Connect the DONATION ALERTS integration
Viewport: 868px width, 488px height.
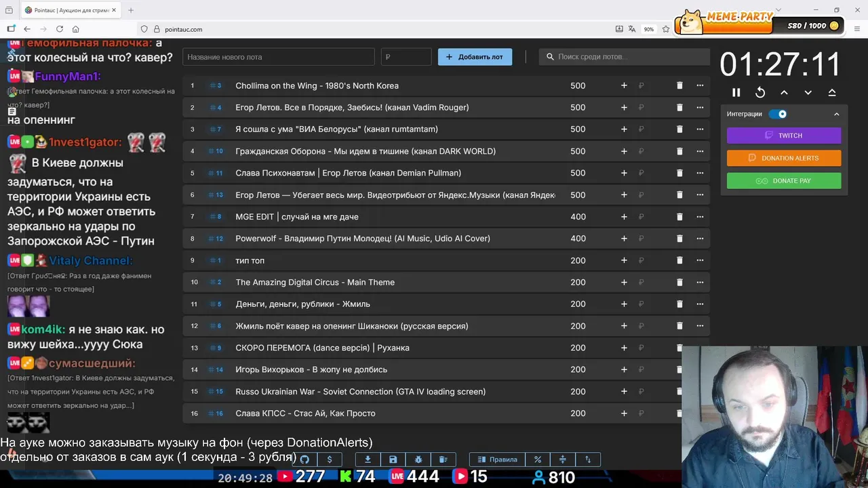(x=784, y=158)
